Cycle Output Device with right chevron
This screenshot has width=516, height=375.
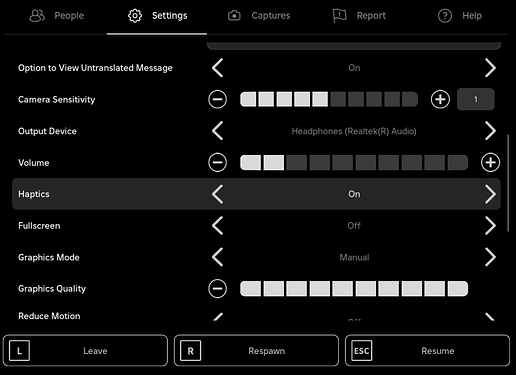click(x=490, y=131)
